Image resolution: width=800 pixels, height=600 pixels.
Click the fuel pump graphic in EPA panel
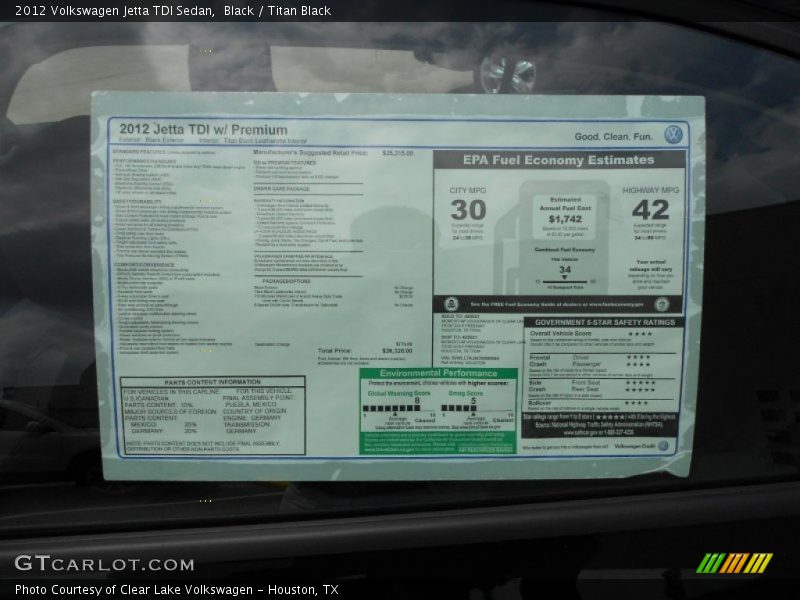(x=554, y=237)
